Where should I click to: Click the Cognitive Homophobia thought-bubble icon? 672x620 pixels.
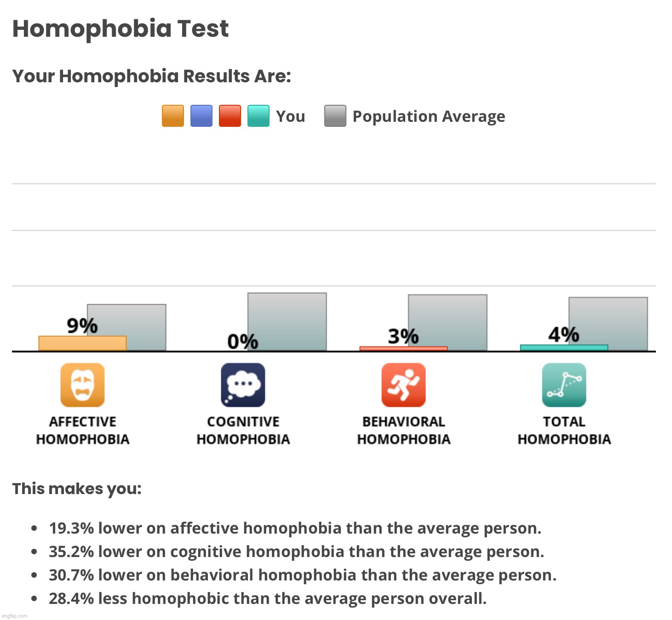pyautogui.click(x=243, y=385)
